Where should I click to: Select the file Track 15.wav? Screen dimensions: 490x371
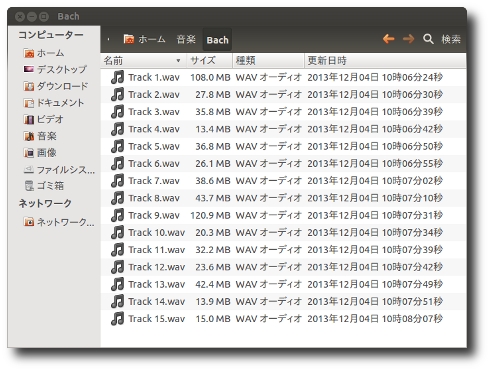(x=283, y=319)
